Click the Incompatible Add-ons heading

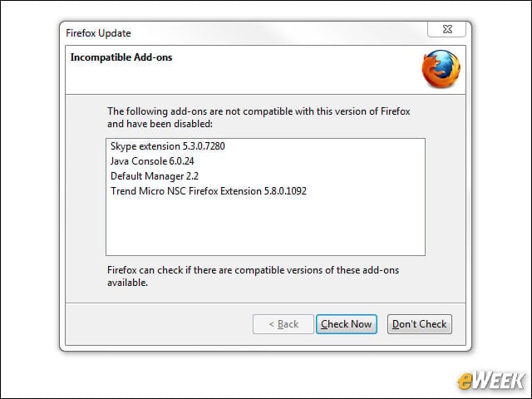click(x=121, y=57)
